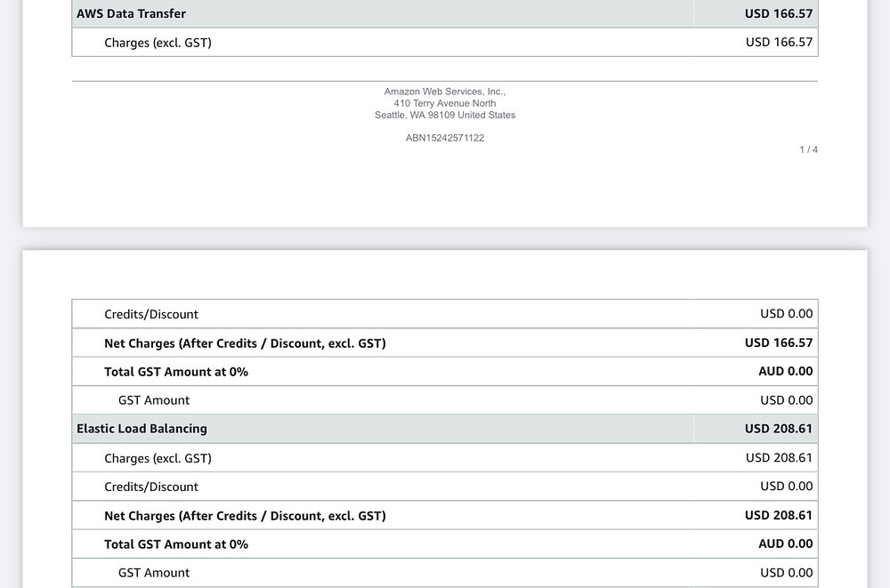Click the GST Amount label below Elastic Load Balancing charges
Viewport: 890px width, 588px height.
154,573
